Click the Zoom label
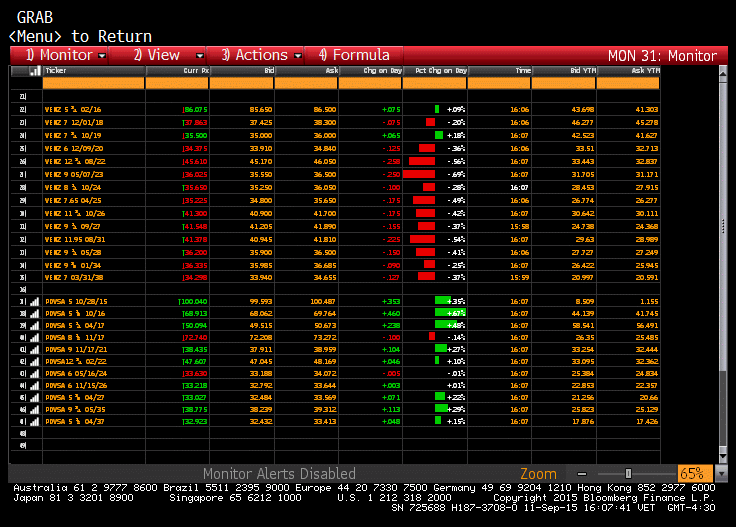 tap(538, 474)
